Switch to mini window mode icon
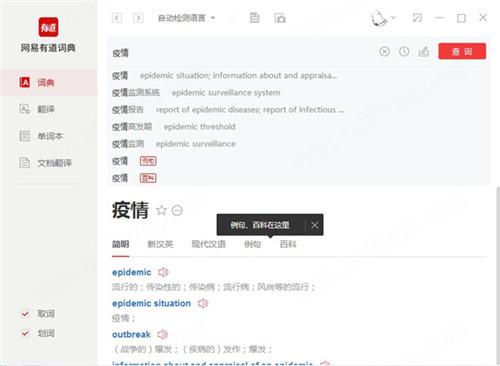The width and height of the screenshot is (500, 366). tap(417, 18)
